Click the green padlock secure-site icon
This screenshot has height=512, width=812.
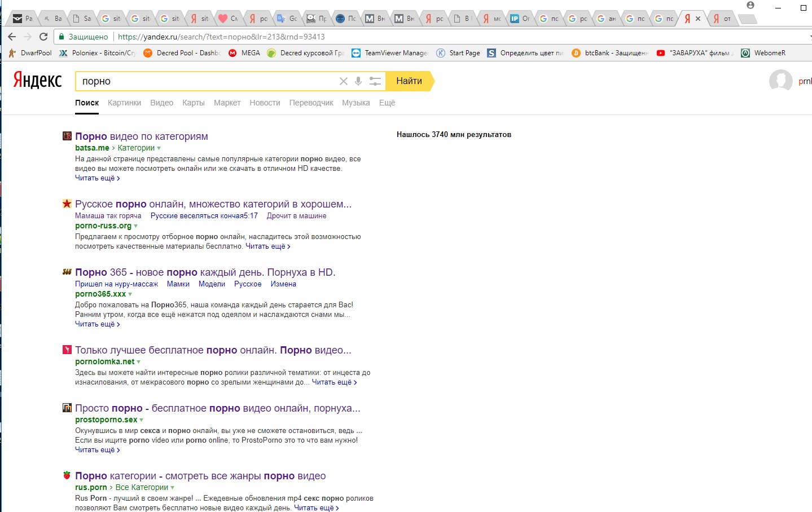click(62, 37)
